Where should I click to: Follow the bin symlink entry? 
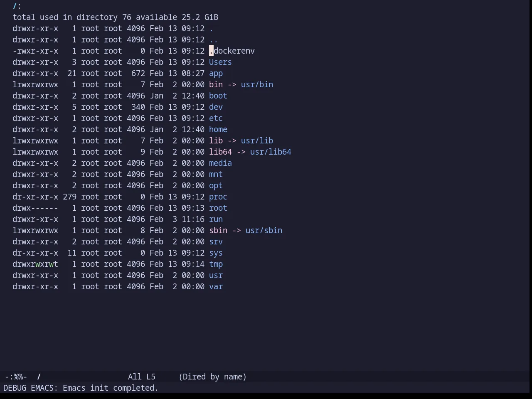pyautogui.click(x=216, y=84)
